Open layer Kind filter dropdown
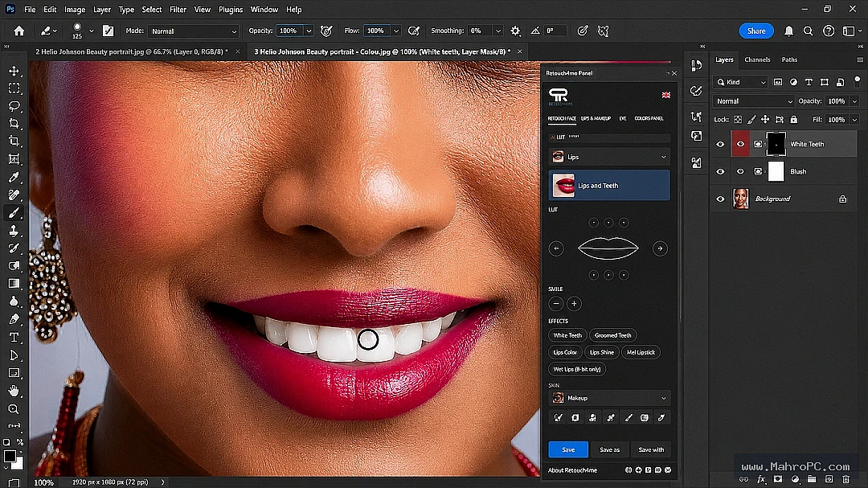 pyautogui.click(x=741, y=82)
